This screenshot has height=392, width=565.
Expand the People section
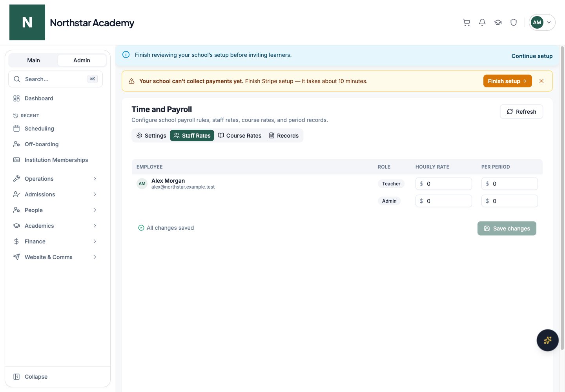pos(55,210)
